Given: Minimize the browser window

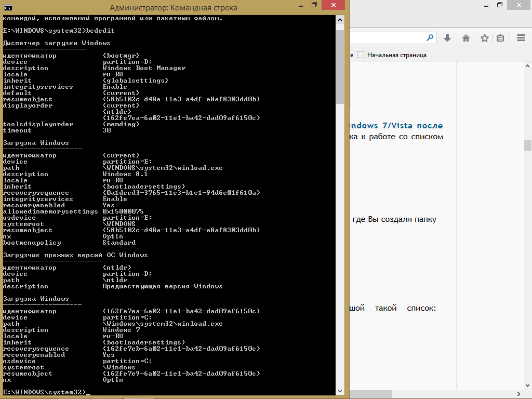Looking at the screenshot, I should pyautogui.click(x=486, y=5).
